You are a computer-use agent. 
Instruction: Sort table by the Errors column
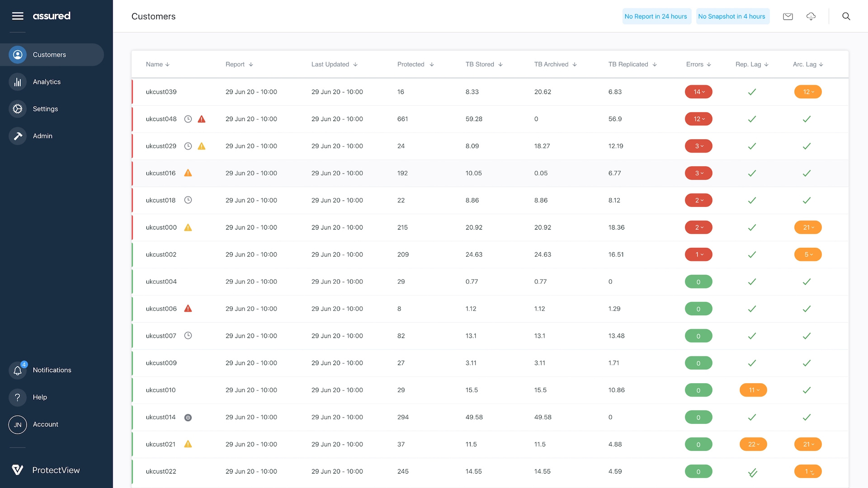point(698,65)
